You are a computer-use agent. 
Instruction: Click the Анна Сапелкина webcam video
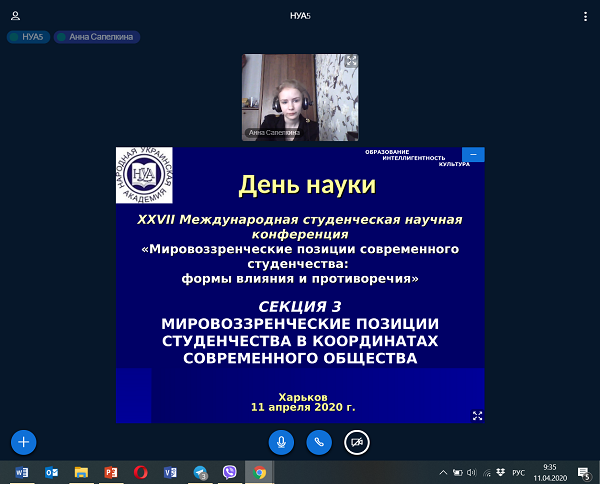click(300, 96)
